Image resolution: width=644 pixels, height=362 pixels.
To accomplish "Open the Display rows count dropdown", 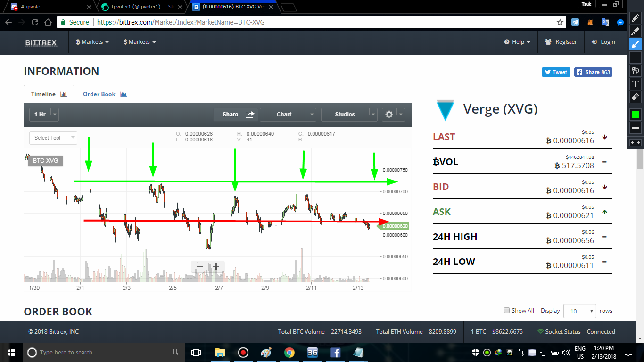I will coord(580,311).
